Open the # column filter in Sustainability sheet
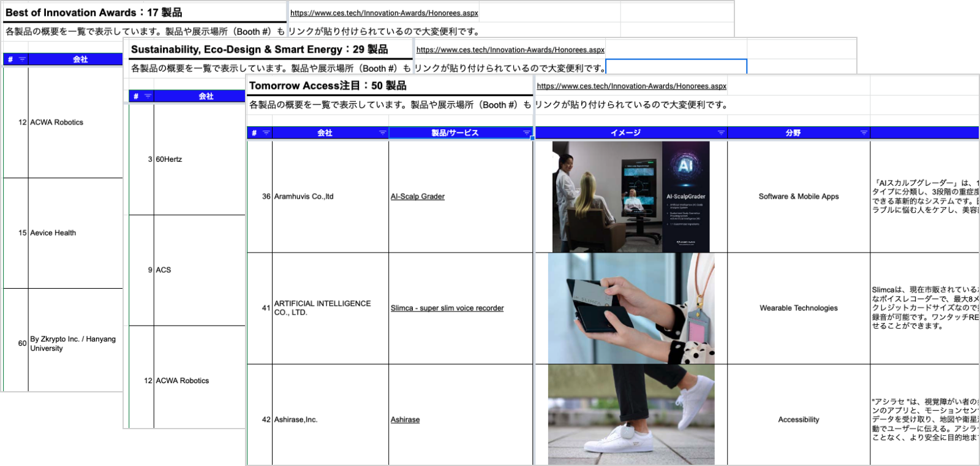The image size is (980, 466). 148,96
